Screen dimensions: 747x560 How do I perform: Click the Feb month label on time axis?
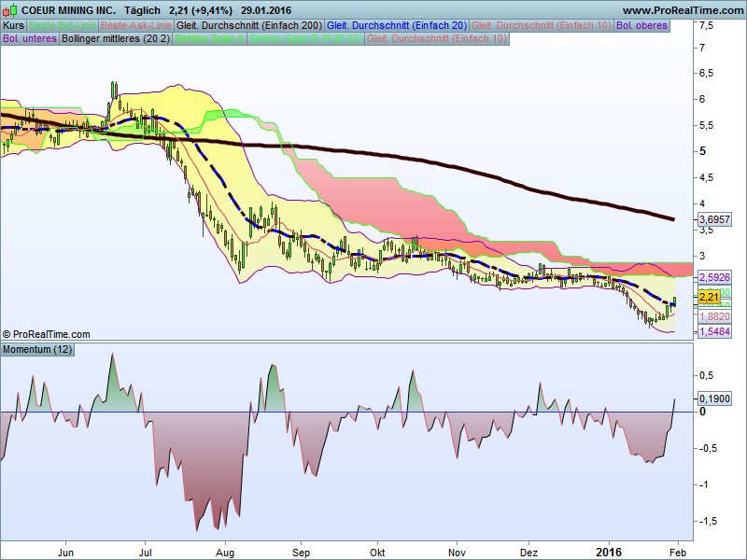point(677,553)
